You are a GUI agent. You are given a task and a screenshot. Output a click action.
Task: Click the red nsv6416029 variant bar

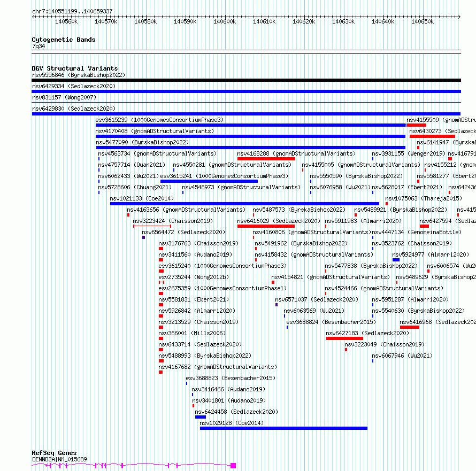tap(266, 226)
